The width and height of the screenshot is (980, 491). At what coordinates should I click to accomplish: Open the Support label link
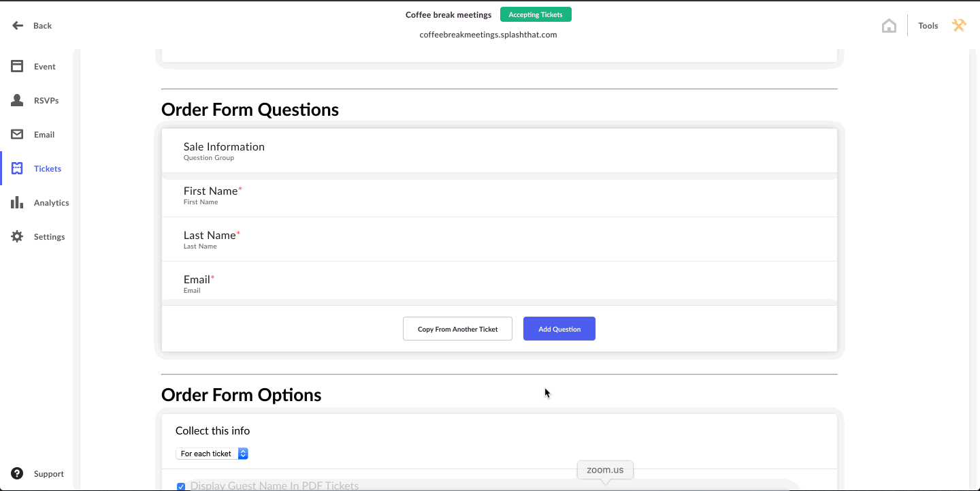(x=49, y=474)
